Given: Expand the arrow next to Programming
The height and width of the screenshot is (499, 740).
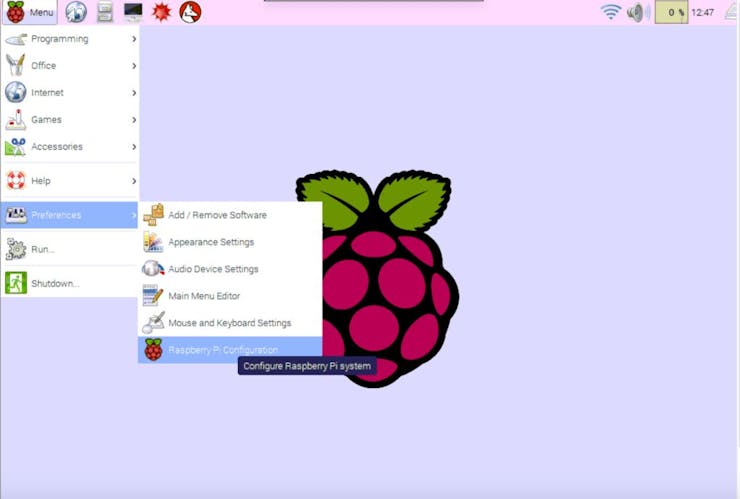Looking at the screenshot, I should [134, 39].
